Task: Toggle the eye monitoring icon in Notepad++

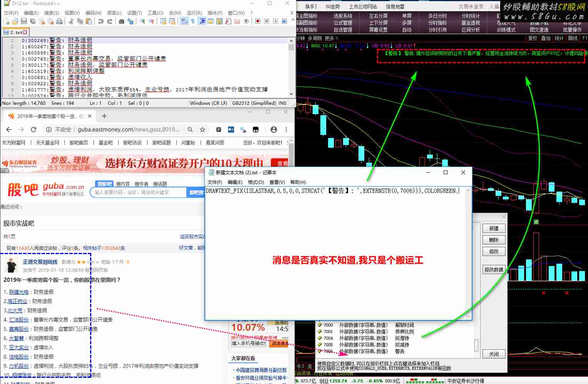Action: (x=246, y=21)
